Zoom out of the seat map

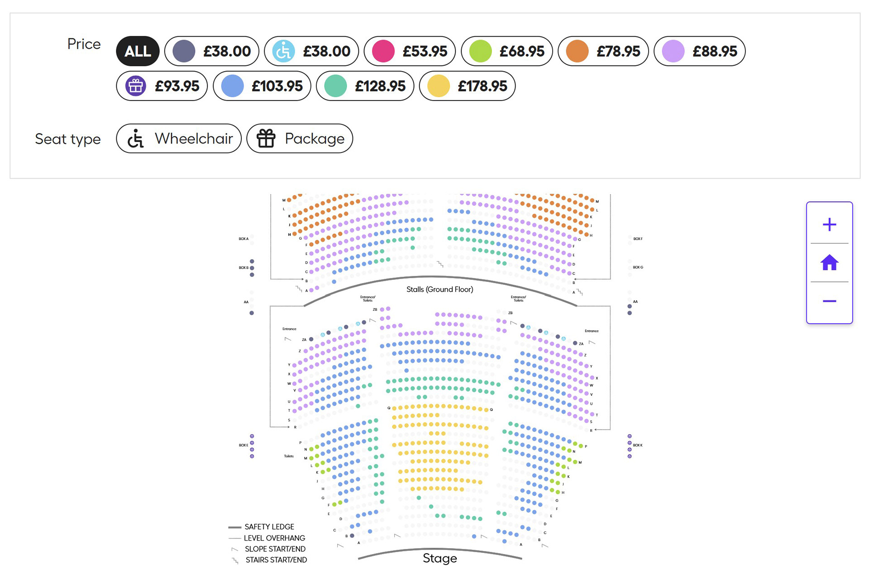tap(829, 301)
